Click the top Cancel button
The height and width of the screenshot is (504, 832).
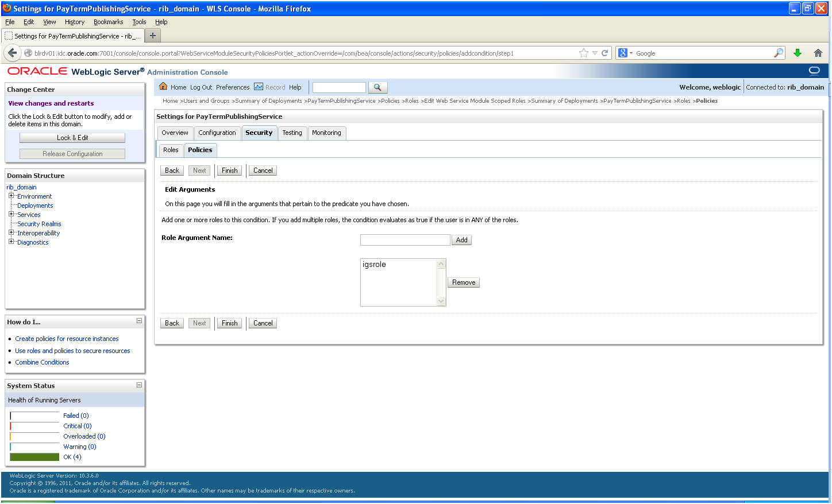[x=263, y=170]
